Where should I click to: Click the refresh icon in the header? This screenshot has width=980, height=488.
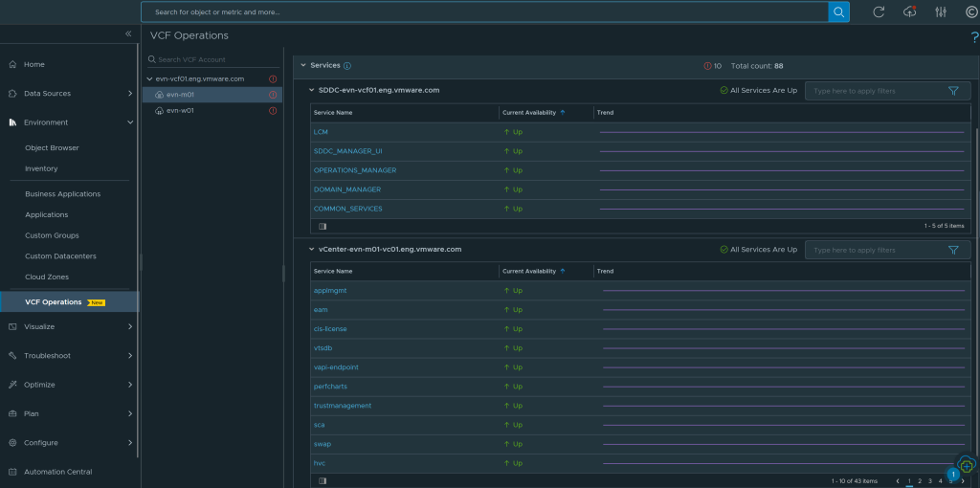coord(879,11)
